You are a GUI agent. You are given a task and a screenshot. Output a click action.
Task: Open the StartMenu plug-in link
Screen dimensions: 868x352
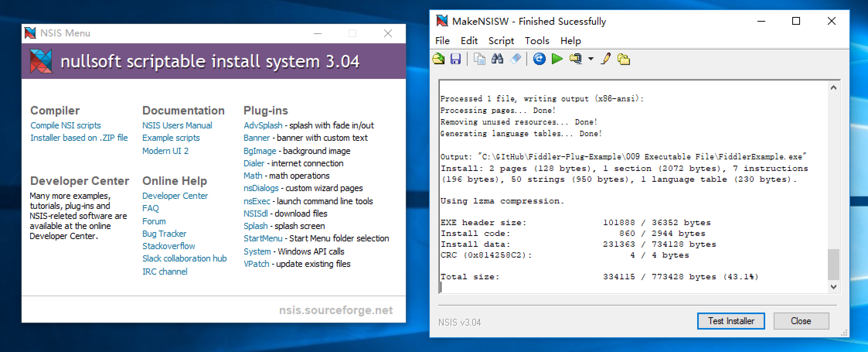[263, 238]
